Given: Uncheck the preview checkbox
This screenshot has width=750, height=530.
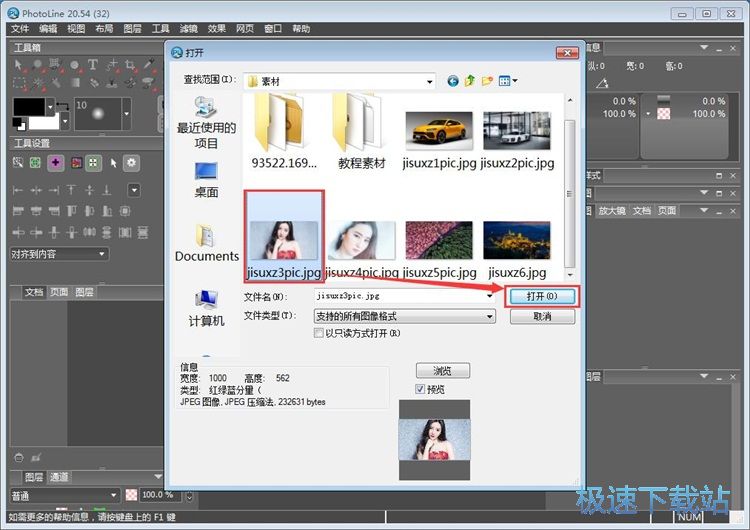Looking at the screenshot, I should click(420, 389).
